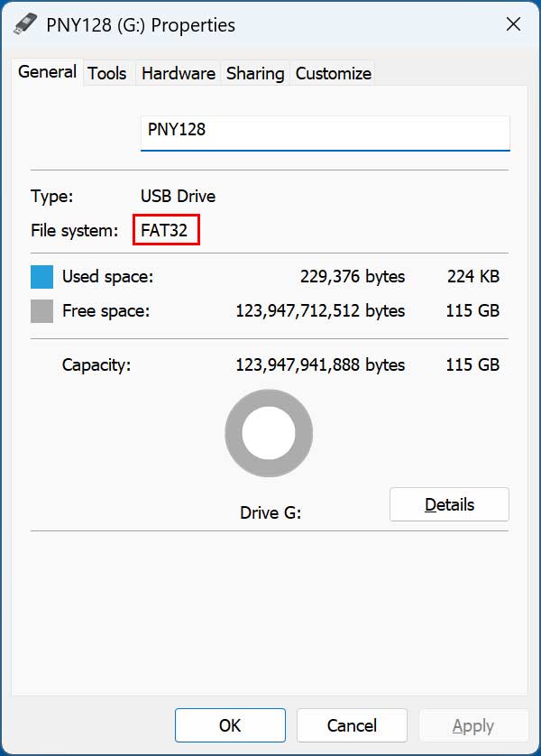The width and height of the screenshot is (541, 756).
Task: Click the Details button
Action: coord(449,504)
